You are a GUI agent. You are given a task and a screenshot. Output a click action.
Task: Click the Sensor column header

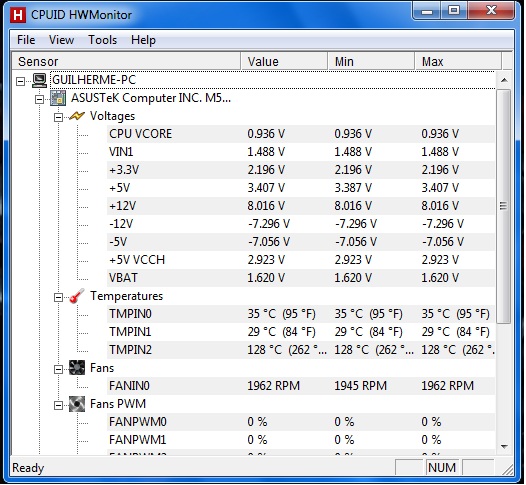tap(126, 61)
